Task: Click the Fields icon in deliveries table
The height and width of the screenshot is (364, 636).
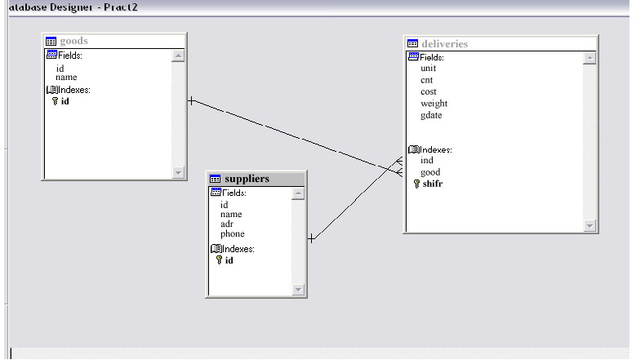Action: tap(413, 56)
